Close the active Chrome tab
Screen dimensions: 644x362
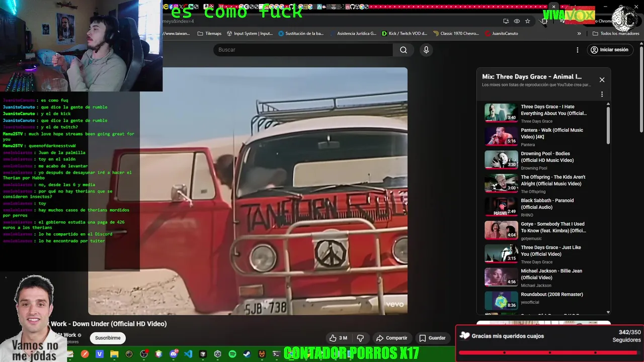tap(553, 7)
